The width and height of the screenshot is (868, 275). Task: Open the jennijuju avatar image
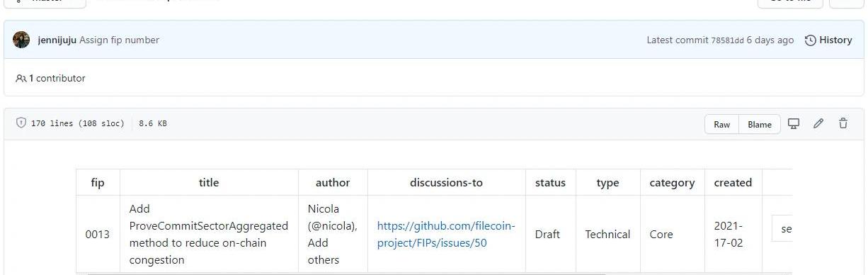coord(21,40)
